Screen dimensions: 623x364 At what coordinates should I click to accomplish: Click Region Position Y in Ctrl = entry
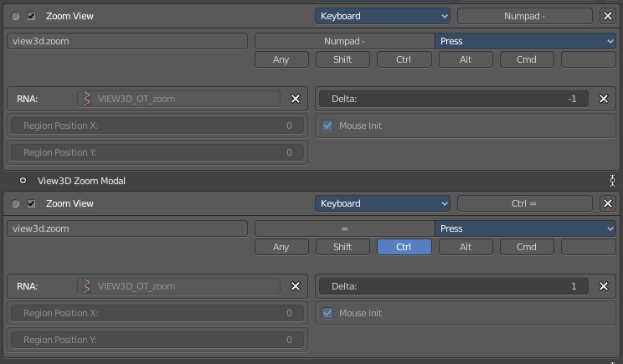pyautogui.click(x=157, y=340)
